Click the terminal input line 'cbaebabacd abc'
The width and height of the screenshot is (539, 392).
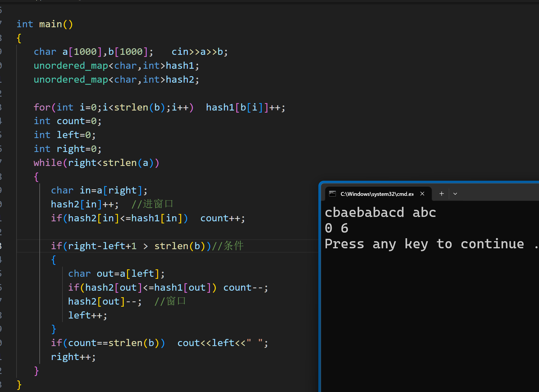[380, 212]
